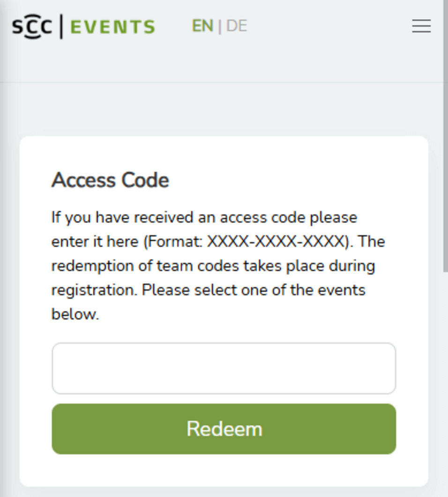
Task: Click the instruction paragraph about team codes
Action: pos(213,266)
